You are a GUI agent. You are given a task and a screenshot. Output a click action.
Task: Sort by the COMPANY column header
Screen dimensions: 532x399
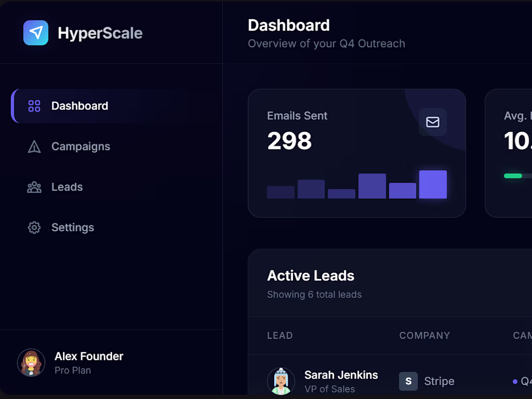[x=425, y=336]
